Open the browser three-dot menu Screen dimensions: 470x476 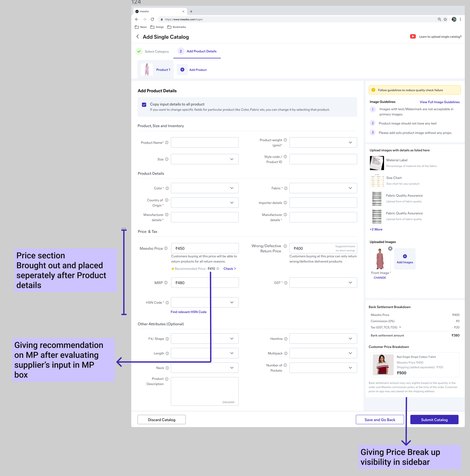coord(460,19)
